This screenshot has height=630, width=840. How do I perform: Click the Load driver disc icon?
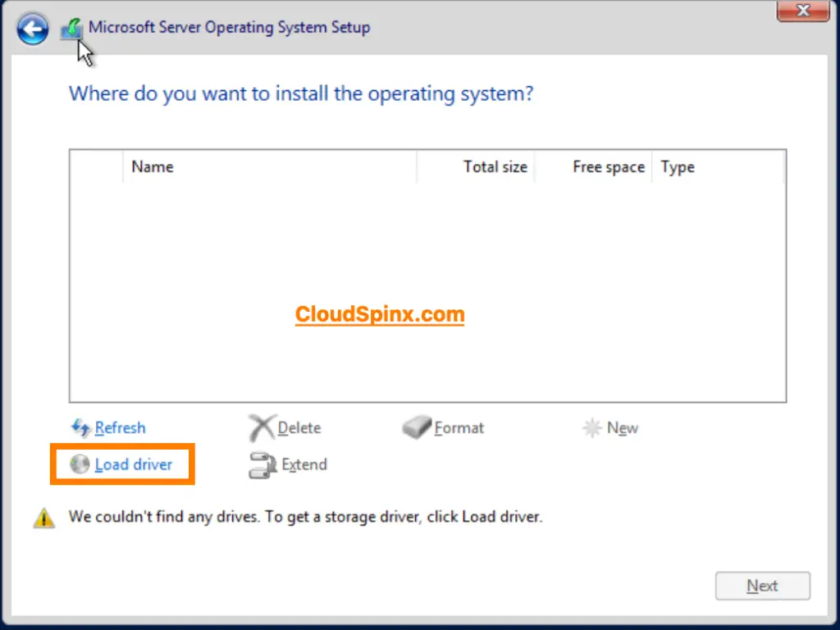point(80,463)
